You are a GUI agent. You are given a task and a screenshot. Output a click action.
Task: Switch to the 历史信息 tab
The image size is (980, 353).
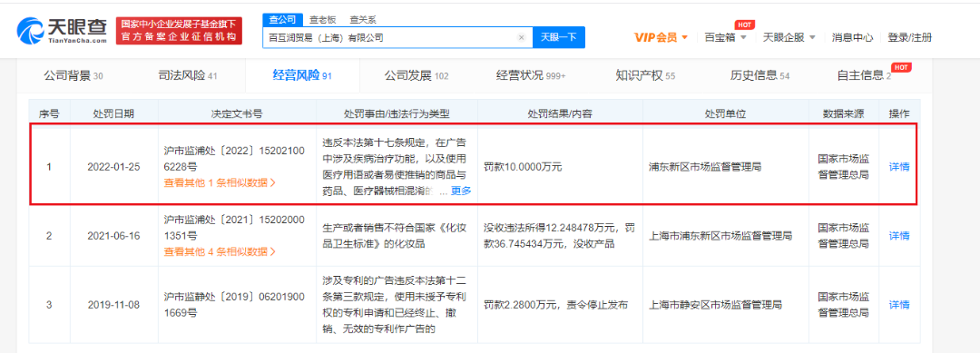[760, 75]
